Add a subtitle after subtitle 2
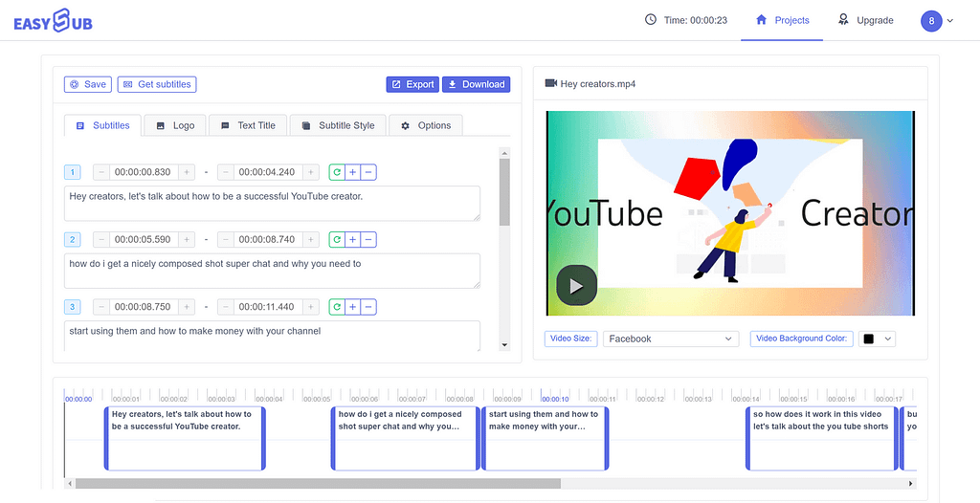 (352, 239)
